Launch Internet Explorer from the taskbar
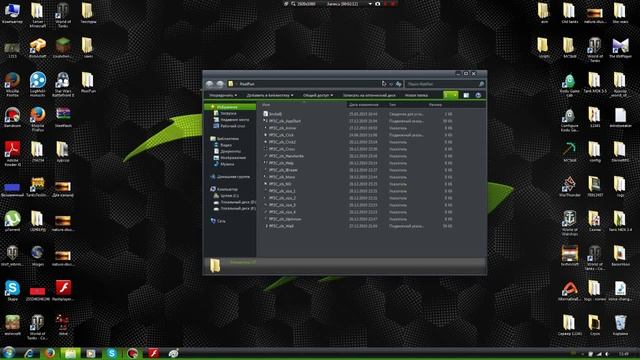This screenshot has width=640, height=360. coord(29,353)
